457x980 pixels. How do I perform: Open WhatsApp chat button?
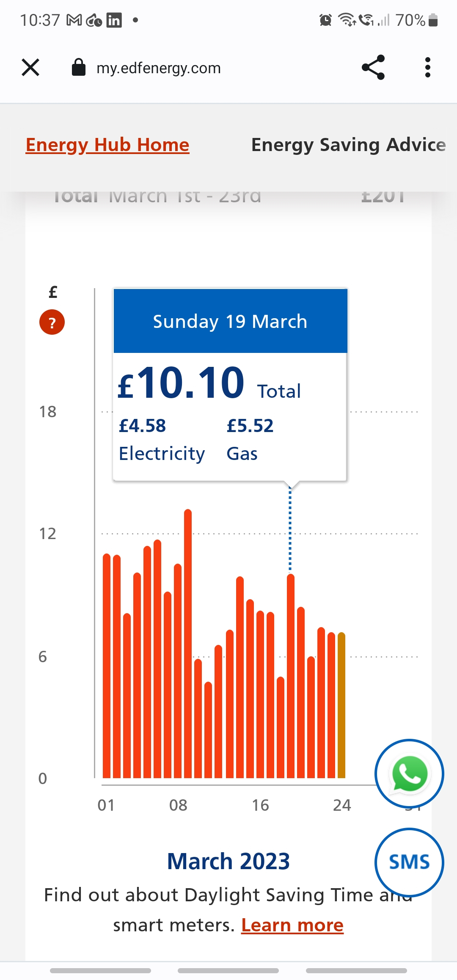pyautogui.click(x=409, y=774)
